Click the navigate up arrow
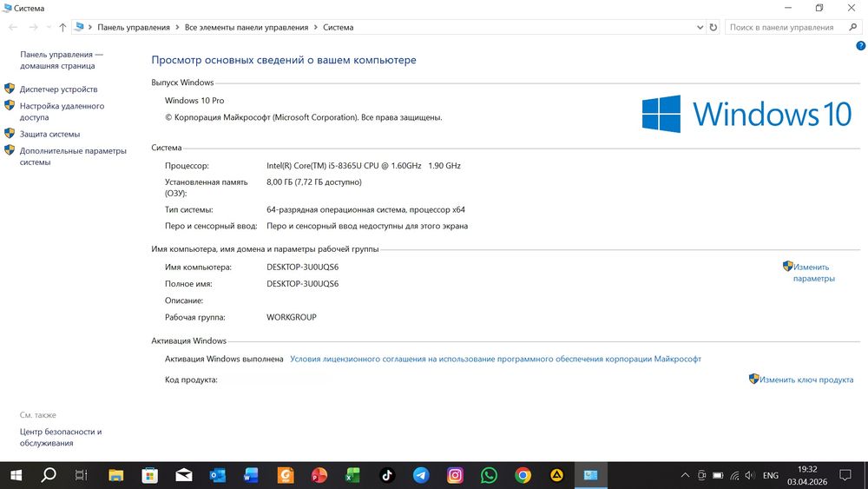The height and width of the screenshot is (489, 868). (x=62, y=27)
